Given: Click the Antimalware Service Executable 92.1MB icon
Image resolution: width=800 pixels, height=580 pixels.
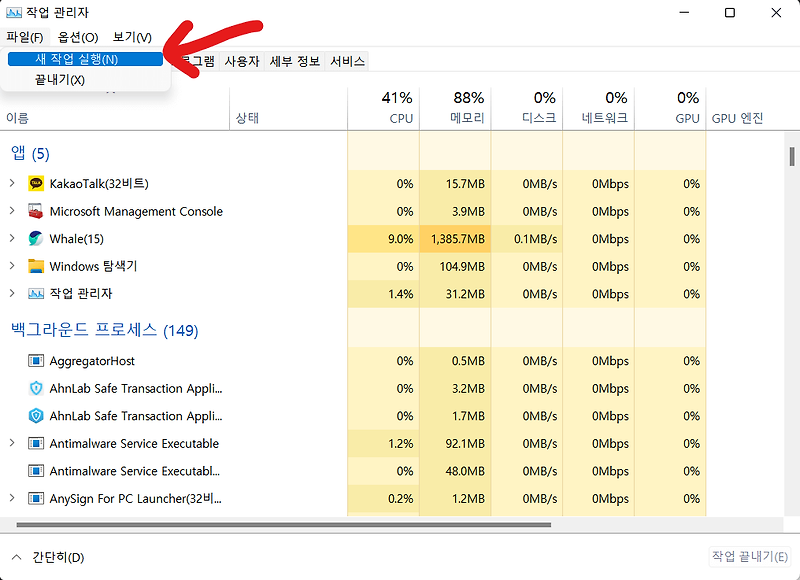Looking at the screenshot, I should click(x=36, y=444).
